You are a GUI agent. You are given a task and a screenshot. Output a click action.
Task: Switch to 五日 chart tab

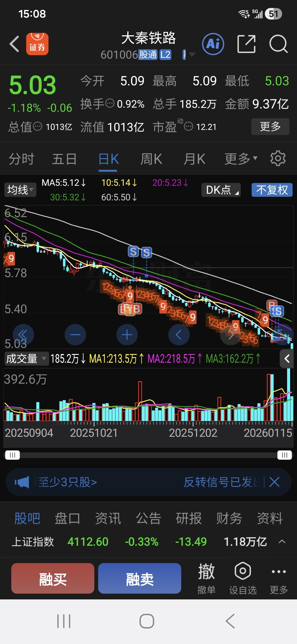click(x=65, y=159)
